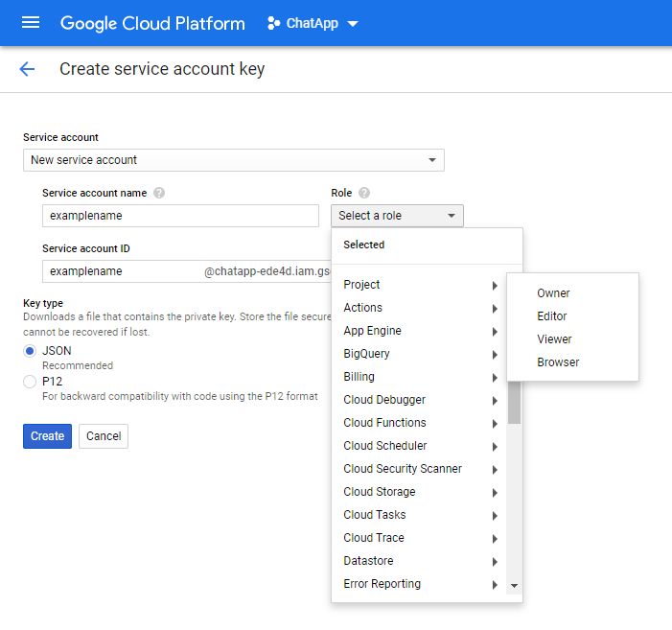The image size is (672, 630).
Task: Open the Select a role dropdown
Action: pyautogui.click(x=397, y=216)
